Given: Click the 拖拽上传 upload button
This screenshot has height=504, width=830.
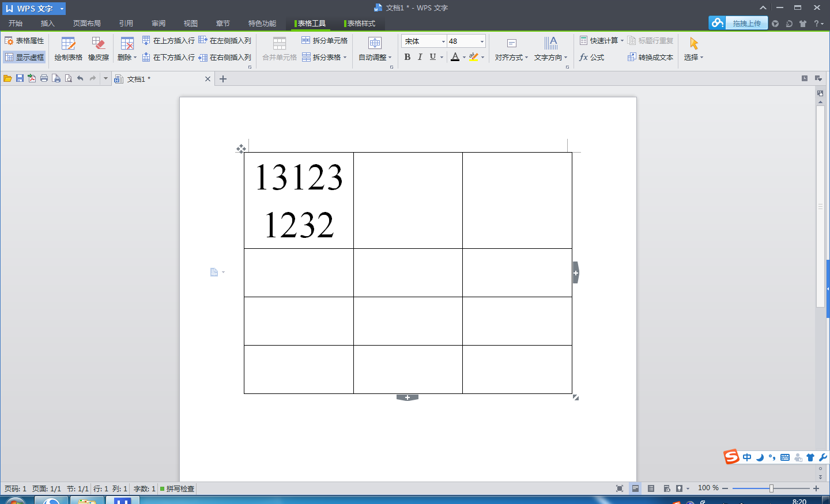Looking at the screenshot, I should click(x=738, y=23).
